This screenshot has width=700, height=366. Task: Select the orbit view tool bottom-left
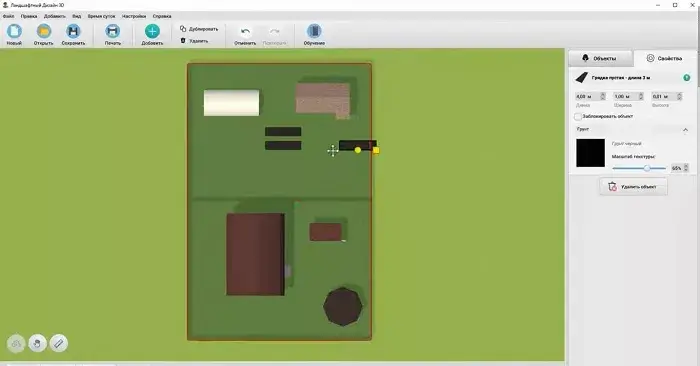[x=16, y=344]
